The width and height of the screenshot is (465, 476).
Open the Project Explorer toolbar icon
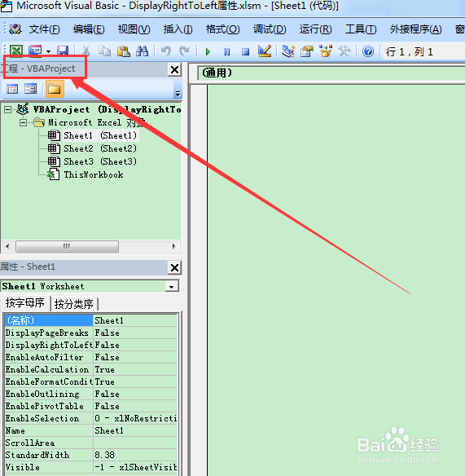(x=287, y=51)
